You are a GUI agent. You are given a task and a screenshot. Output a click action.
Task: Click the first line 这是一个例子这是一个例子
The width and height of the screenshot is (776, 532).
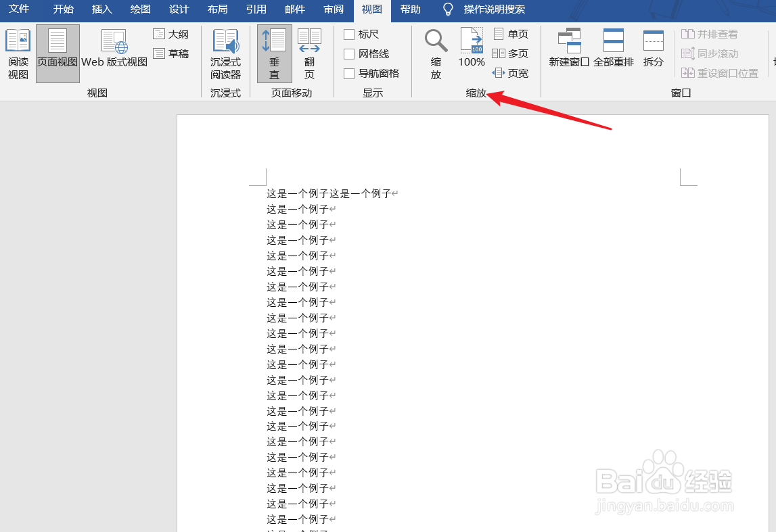[329, 193]
